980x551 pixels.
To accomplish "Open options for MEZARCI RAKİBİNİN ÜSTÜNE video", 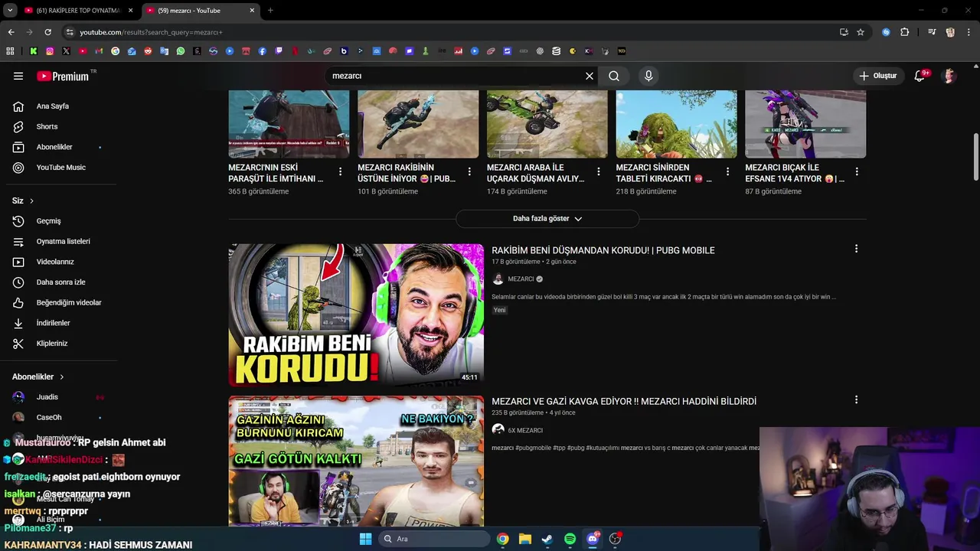I will click(469, 171).
